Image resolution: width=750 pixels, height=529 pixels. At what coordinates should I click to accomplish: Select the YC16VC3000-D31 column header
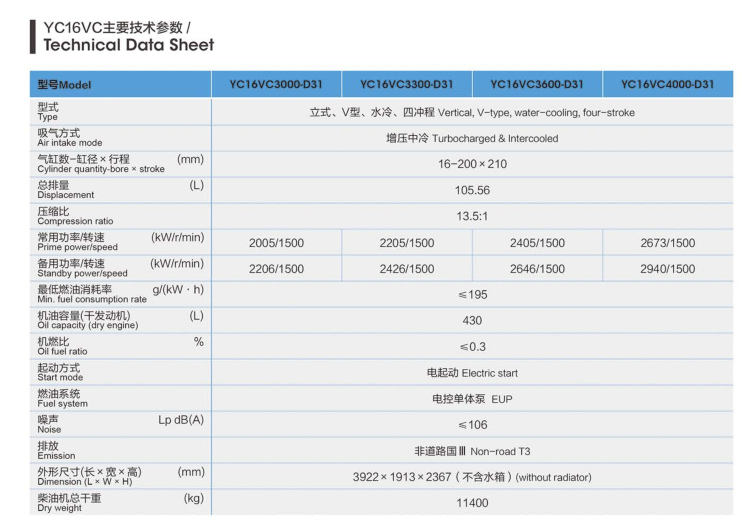point(276,85)
